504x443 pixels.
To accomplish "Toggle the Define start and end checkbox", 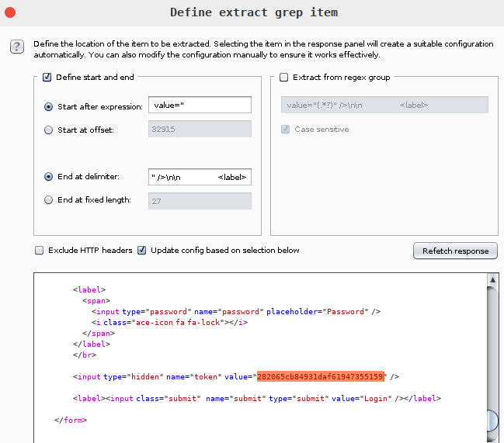I will point(47,78).
